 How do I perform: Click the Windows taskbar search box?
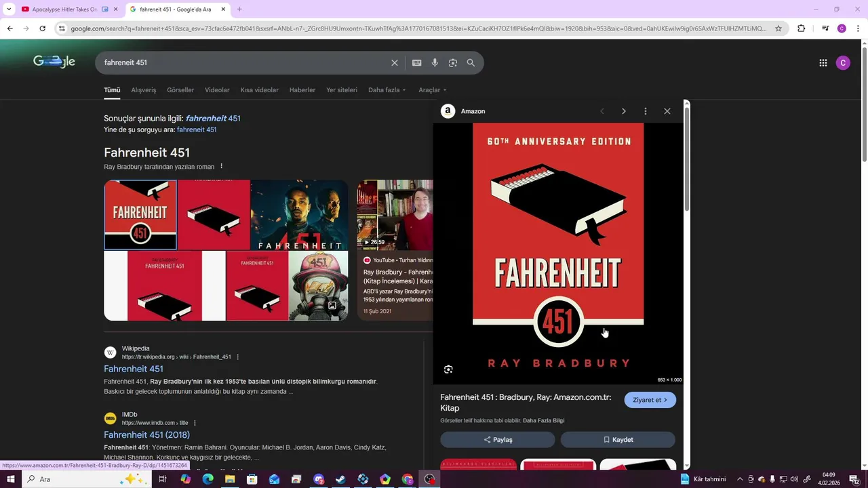tap(87, 479)
